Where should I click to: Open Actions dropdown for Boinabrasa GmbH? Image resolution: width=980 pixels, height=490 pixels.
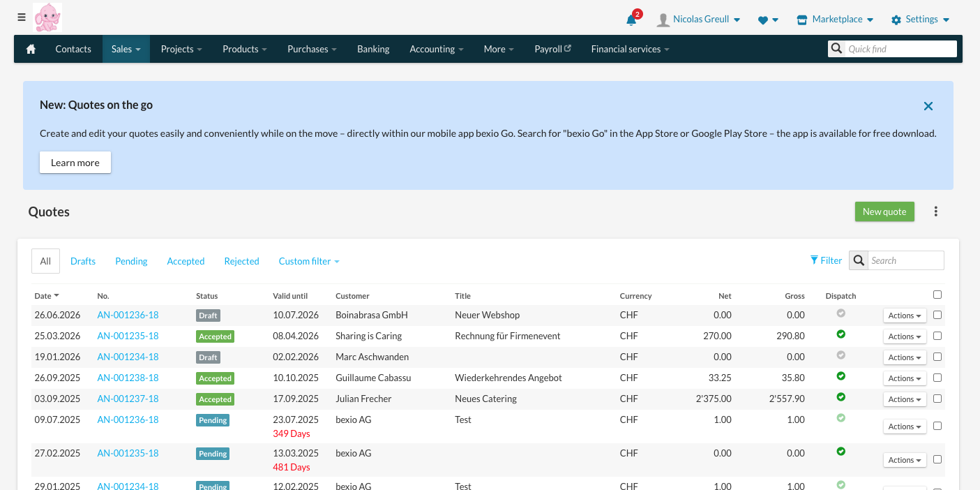coord(905,315)
